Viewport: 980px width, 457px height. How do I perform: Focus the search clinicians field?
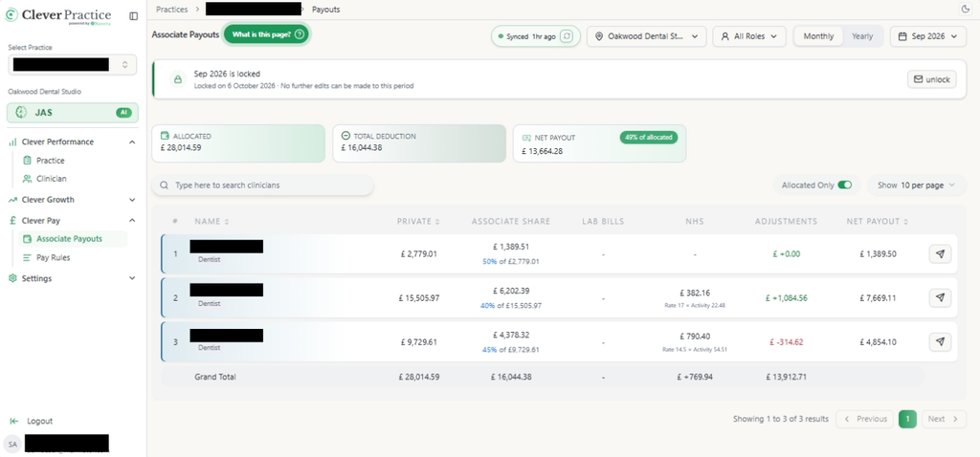[x=263, y=185]
